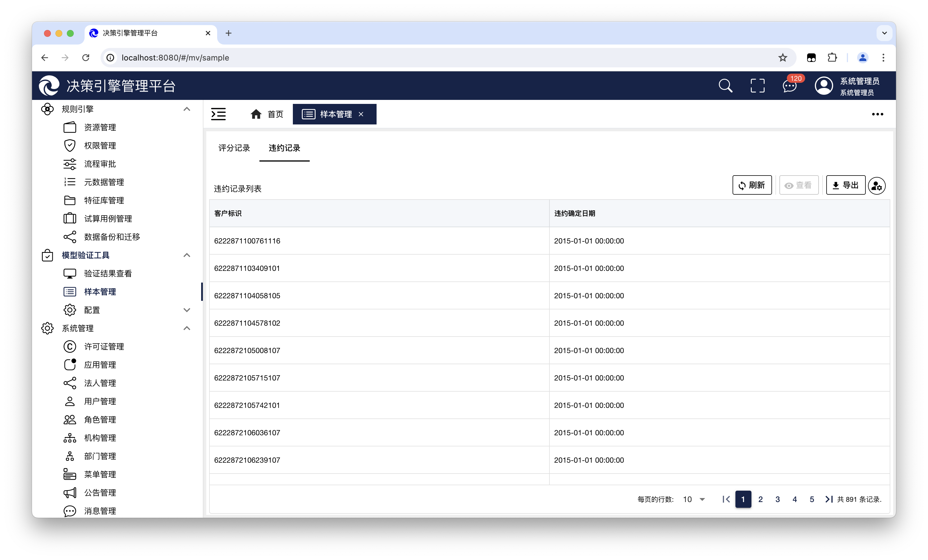Close the 样本管理 tab

tap(361, 114)
